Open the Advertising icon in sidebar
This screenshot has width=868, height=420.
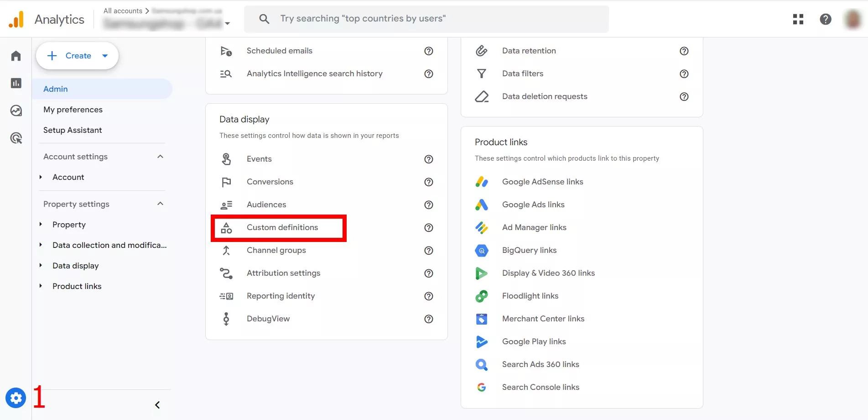click(16, 138)
